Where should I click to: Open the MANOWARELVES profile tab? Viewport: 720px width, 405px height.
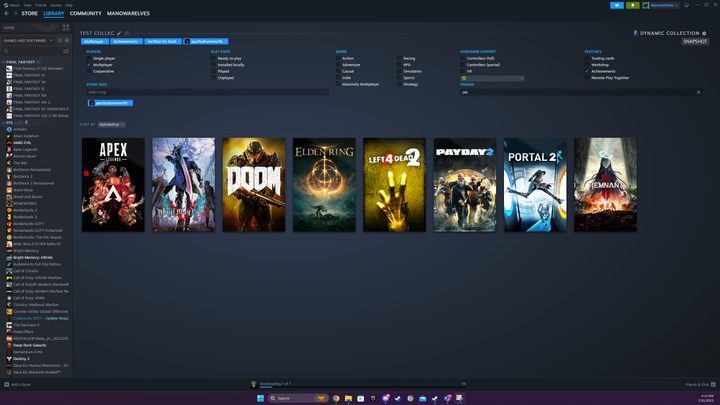pos(128,13)
